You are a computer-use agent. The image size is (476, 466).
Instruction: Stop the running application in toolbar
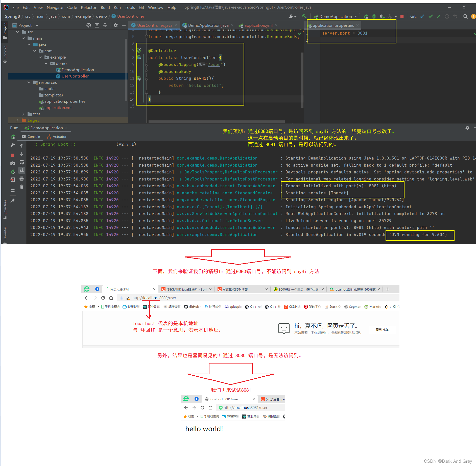click(x=402, y=16)
